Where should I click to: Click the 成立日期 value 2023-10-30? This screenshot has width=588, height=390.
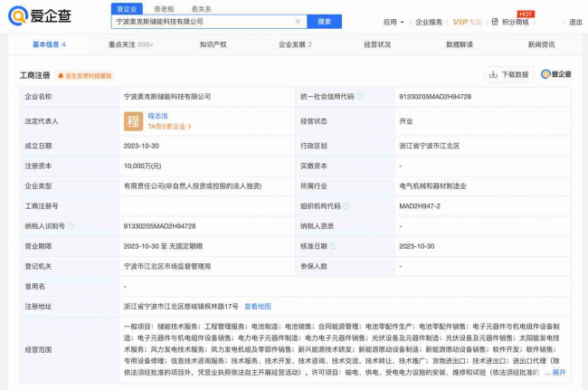(141, 146)
